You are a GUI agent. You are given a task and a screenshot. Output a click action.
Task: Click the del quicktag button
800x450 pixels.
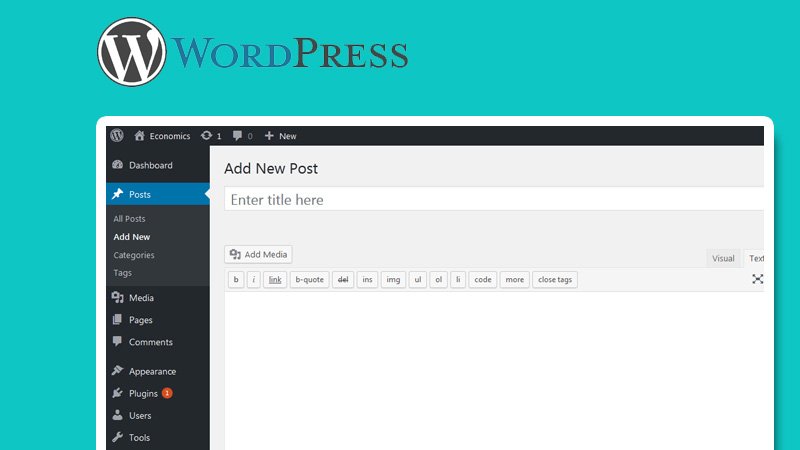pyautogui.click(x=343, y=280)
